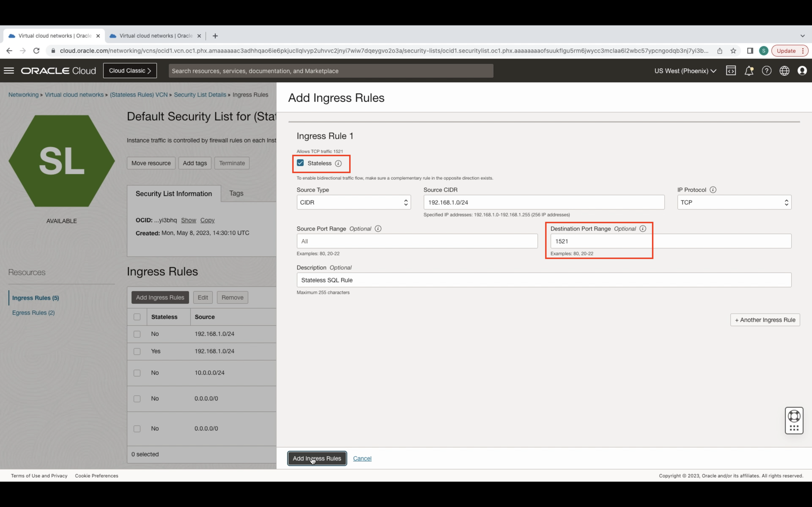Click the Cancel link
812x507 pixels.
(x=362, y=458)
